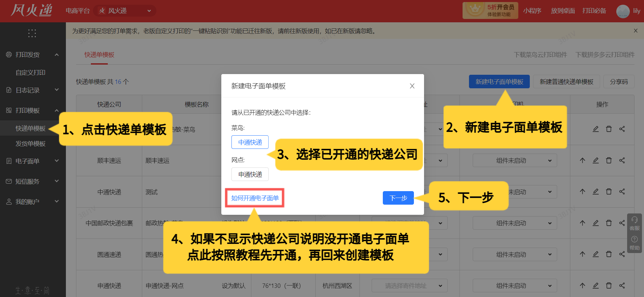Move 中国邮政快递包裹 row up
Screen dimensions: 644x297
tap(583, 223)
